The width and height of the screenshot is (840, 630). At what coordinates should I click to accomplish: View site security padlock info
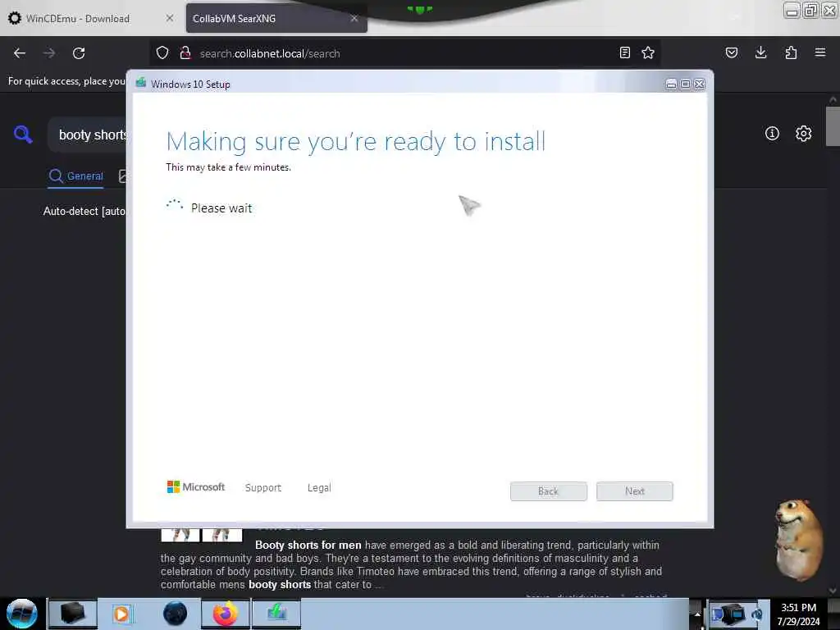coord(185,53)
